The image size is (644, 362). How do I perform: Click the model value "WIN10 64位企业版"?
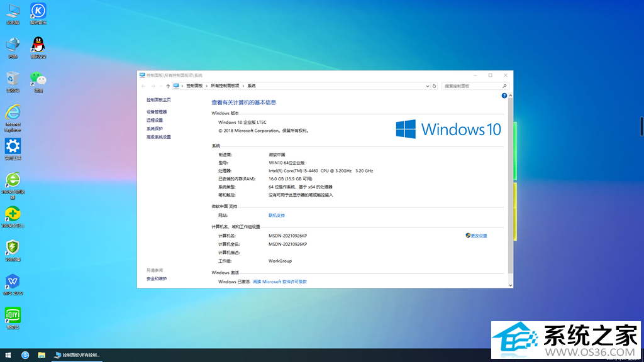coord(287,163)
